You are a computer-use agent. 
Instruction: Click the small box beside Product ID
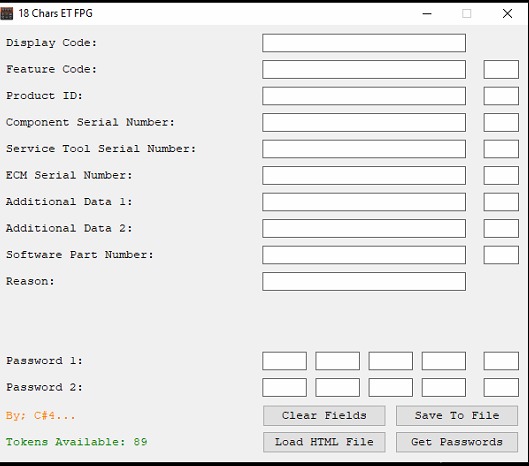point(501,96)
